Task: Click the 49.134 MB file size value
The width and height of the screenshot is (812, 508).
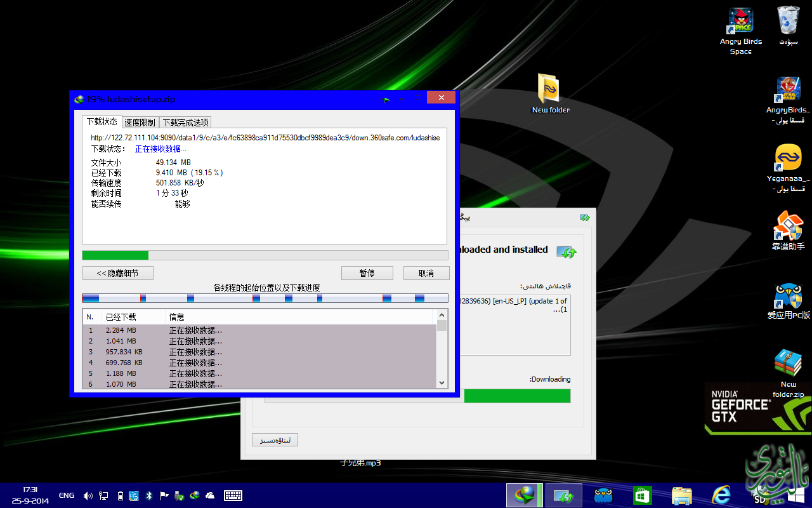Action: [x=173, y=163]
